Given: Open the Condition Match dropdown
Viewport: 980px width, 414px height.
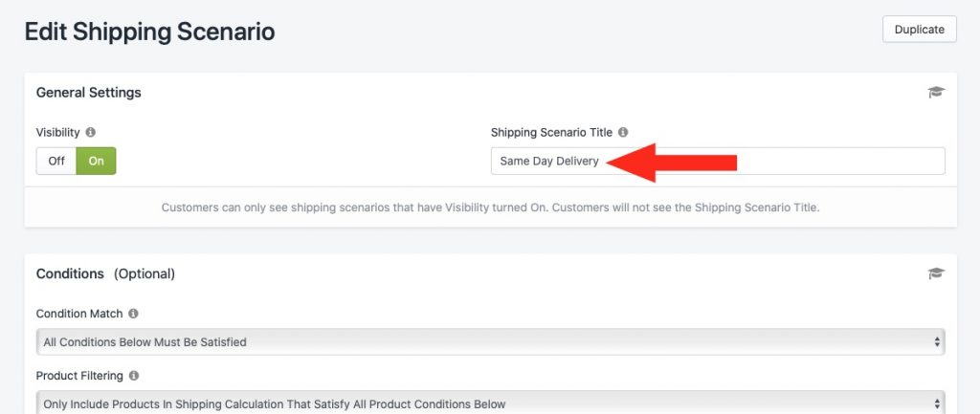Looking at the screenshot, I should coord(491,341).
